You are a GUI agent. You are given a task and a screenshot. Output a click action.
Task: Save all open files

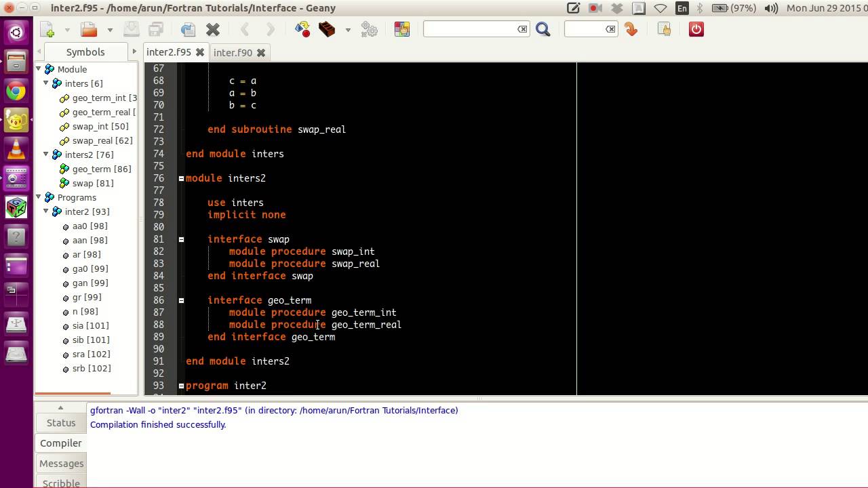click(x=156, y=29)
